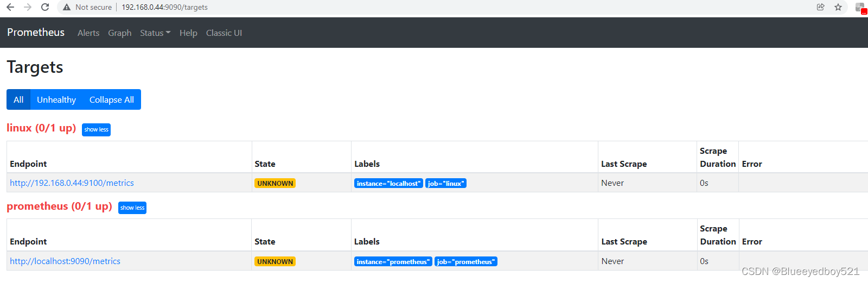Open the Graph page

tap(119, 33)
